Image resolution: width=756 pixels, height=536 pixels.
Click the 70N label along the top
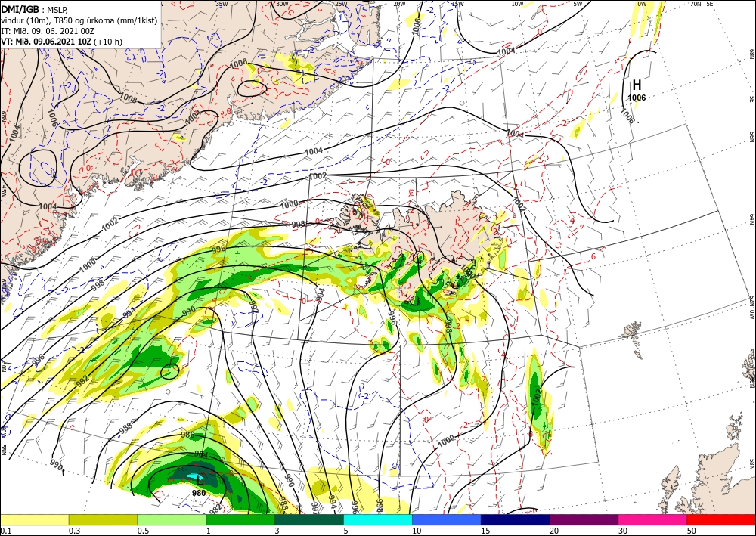[696, 3]
